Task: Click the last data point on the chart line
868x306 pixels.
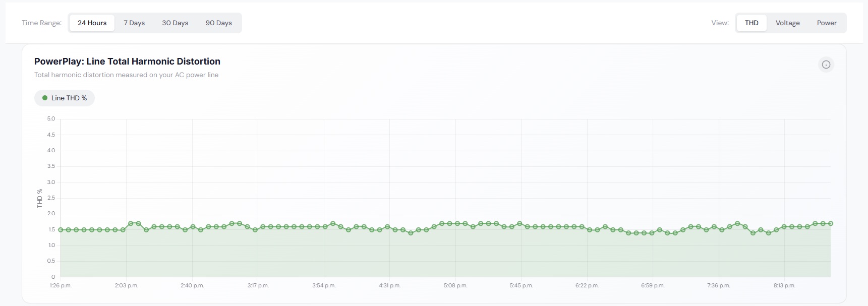Action: coord(830,223)
